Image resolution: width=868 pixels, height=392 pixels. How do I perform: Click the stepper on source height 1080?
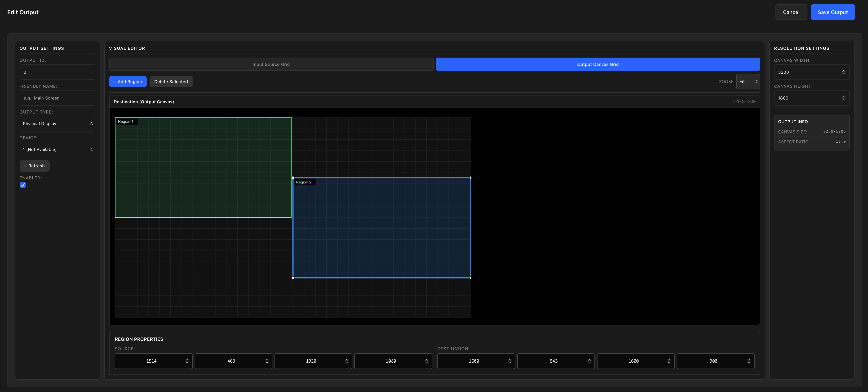pyautogui.click(x=427, y=361)
